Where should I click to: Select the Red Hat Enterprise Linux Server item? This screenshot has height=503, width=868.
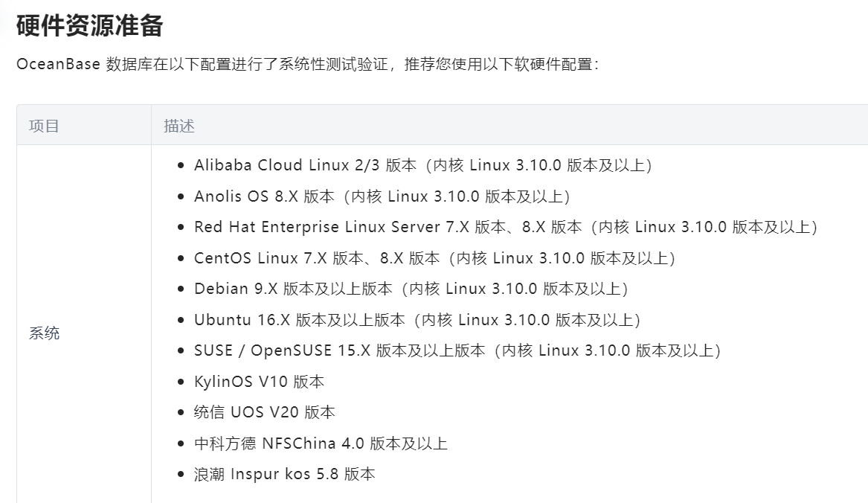pos(506,227)
